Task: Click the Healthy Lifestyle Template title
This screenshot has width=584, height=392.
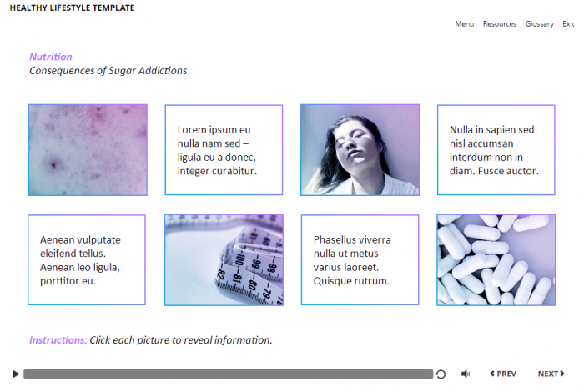Action: point(72,8)
